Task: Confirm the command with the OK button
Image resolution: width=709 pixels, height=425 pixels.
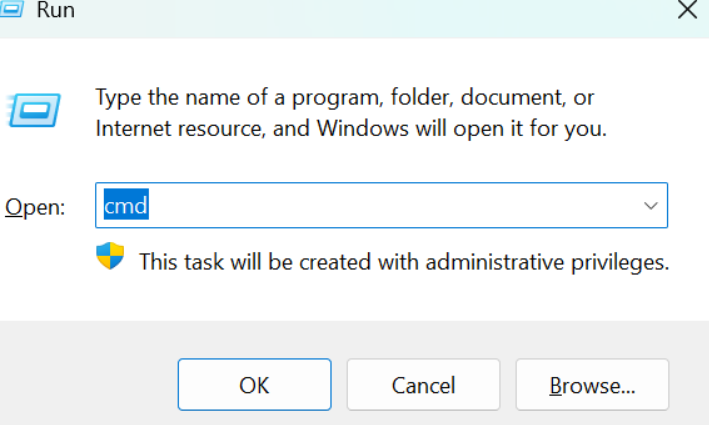Action: tap(255, 385)
